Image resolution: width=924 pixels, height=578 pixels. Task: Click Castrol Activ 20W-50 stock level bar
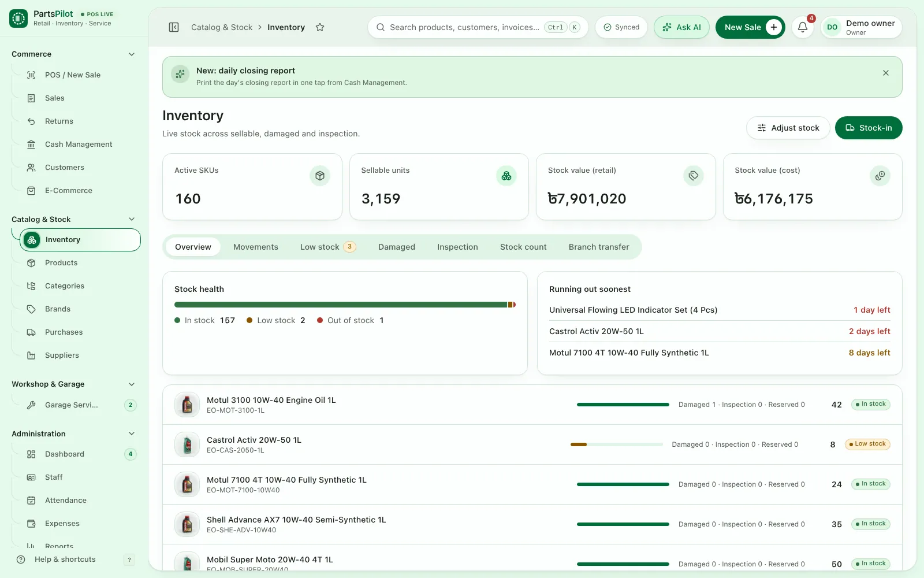[617, 444]
